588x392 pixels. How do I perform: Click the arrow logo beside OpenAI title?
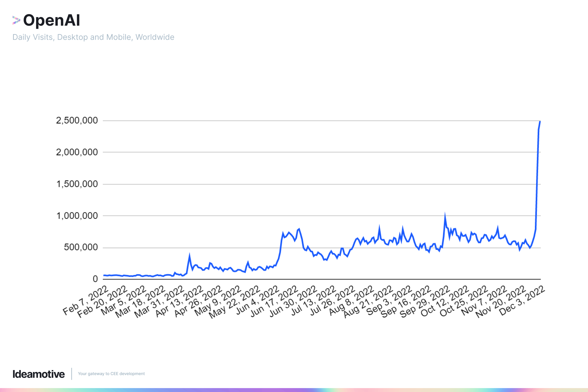(x=16, y=20)
